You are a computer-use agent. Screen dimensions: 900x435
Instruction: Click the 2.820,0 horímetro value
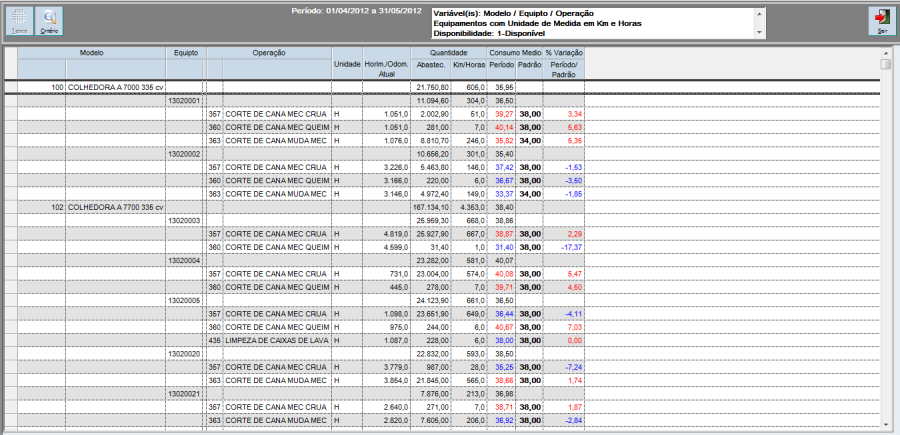click(x=386, y=421)
